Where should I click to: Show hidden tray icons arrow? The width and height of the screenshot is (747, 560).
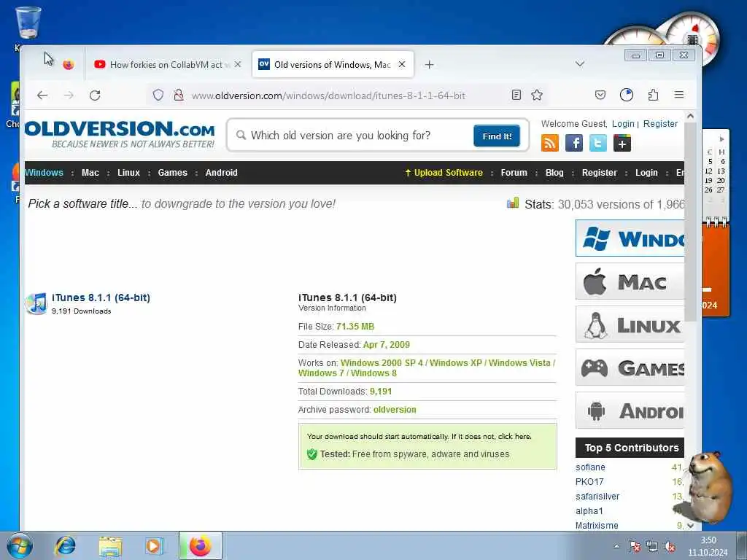point(616,547)
